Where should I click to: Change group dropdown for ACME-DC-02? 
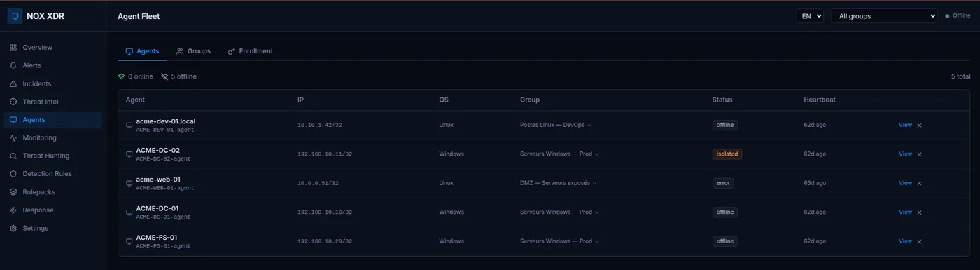(x=560, y=154)
